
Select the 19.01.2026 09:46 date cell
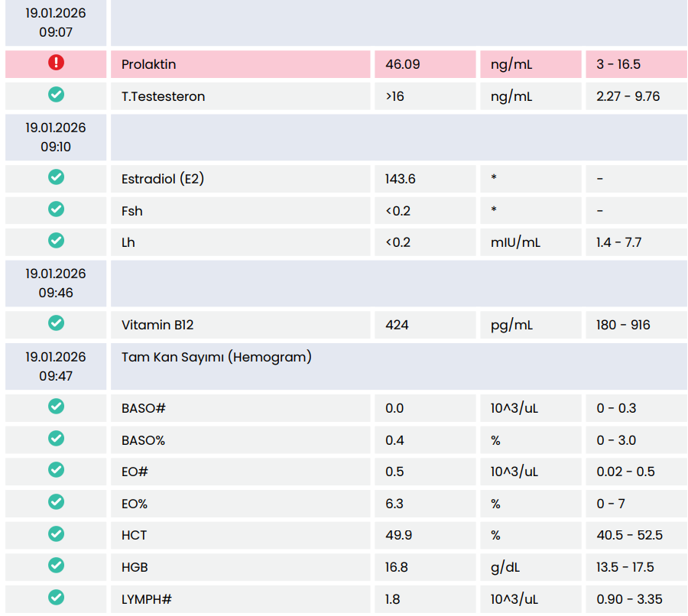pos(56,283)
